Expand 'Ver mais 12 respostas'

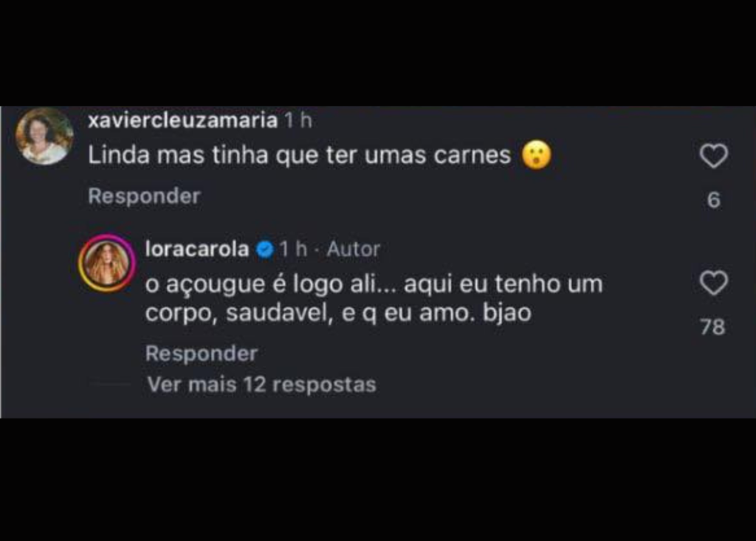[262, 385]
